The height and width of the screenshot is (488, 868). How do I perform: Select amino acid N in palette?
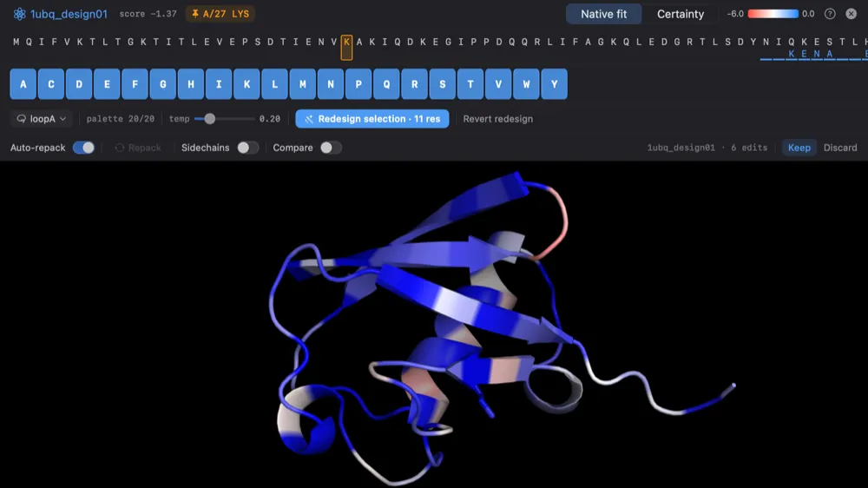(x=331, y=84)
